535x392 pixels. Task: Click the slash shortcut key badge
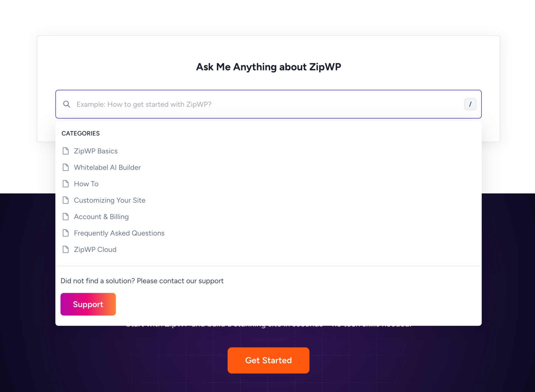click(x=471, y=104)
